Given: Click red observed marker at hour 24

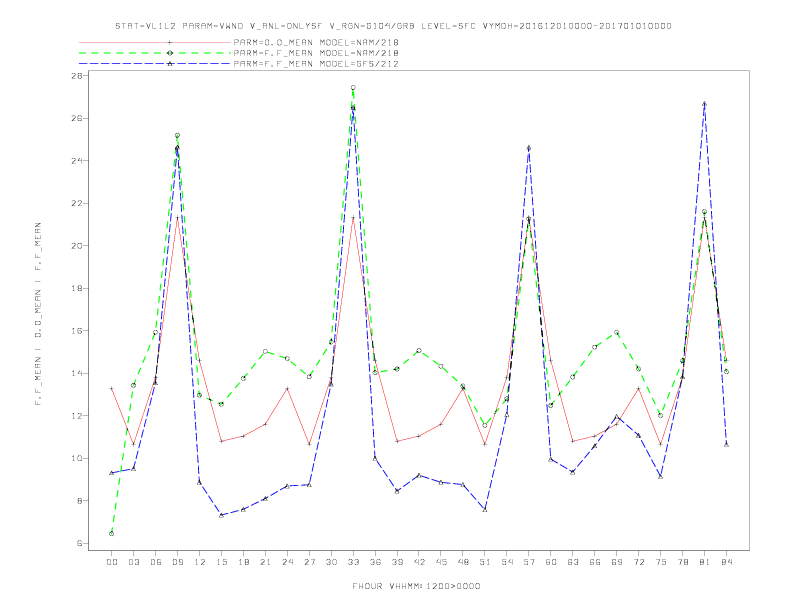Looking at the screenshot, I should click(x=287, y=388).
